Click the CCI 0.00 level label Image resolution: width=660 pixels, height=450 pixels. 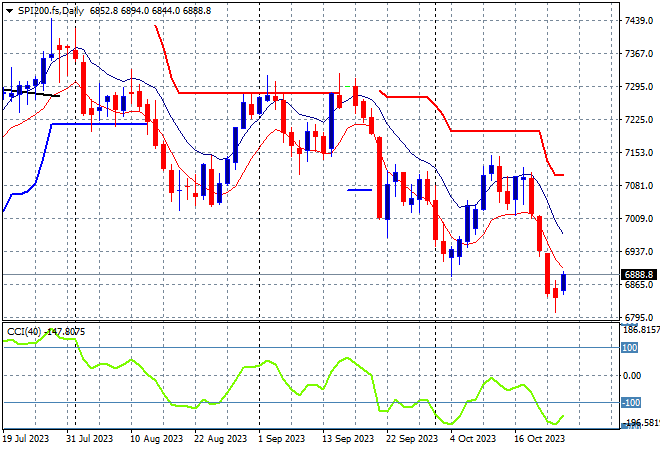632,376
